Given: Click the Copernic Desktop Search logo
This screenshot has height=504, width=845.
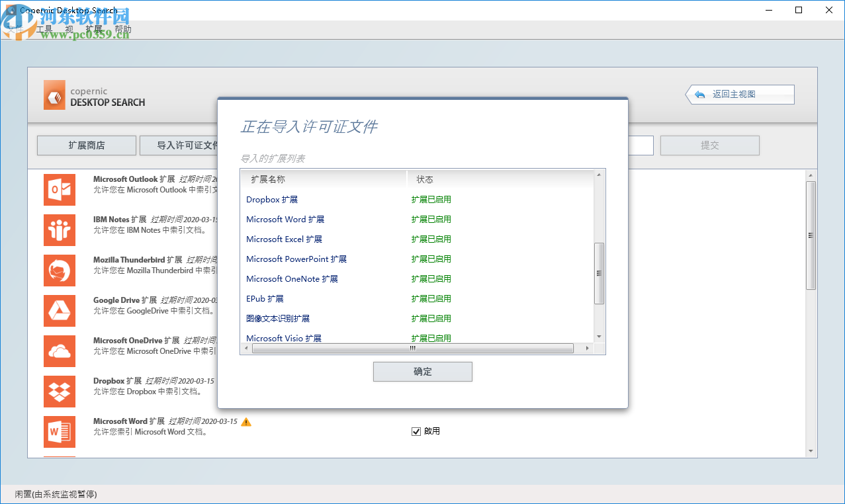Looking at the screenshot, I should pyautogui.click(x=54, y=95).
